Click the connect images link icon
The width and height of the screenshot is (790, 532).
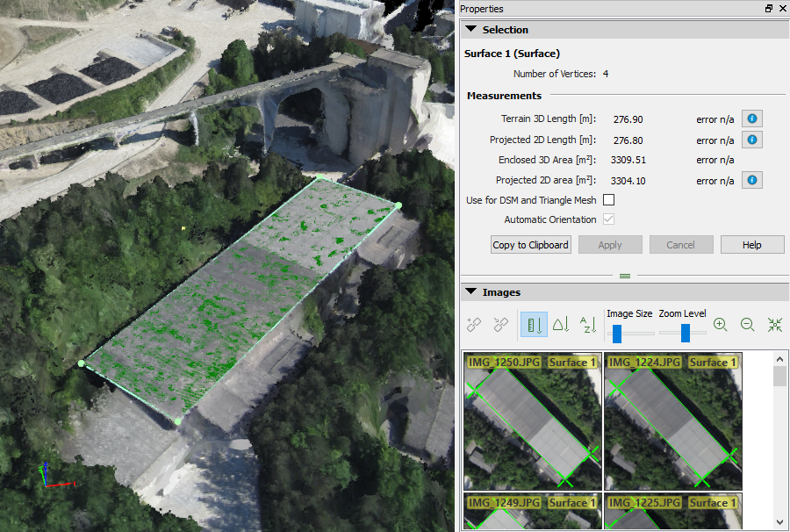pos(474,325)
